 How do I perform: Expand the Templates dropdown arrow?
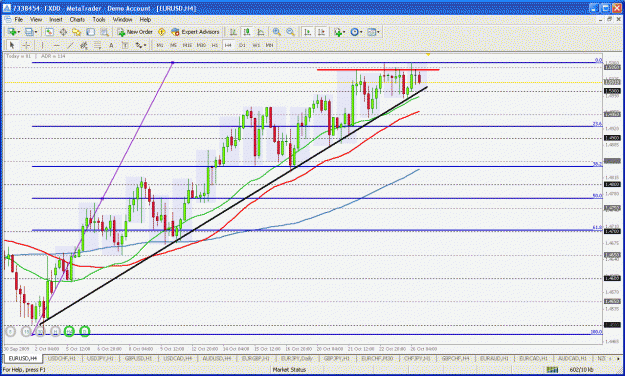pos(378,32)
